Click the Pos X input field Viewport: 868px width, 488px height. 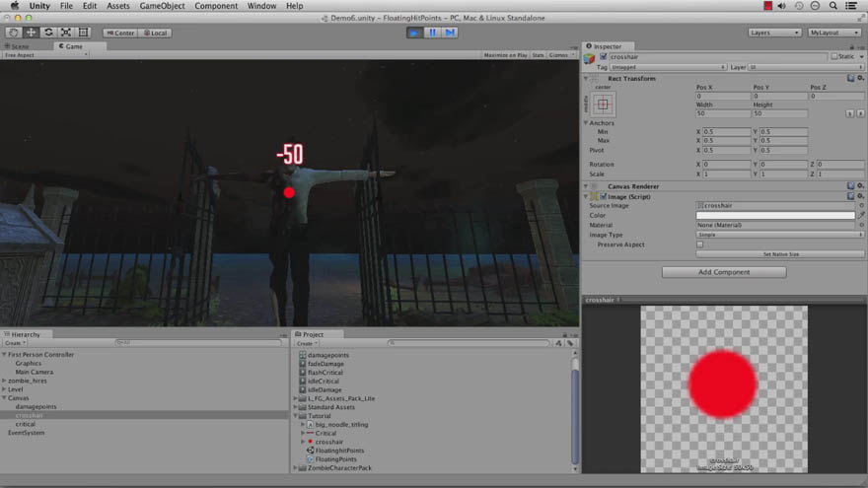pyautogui.click(x=722, y=97)
